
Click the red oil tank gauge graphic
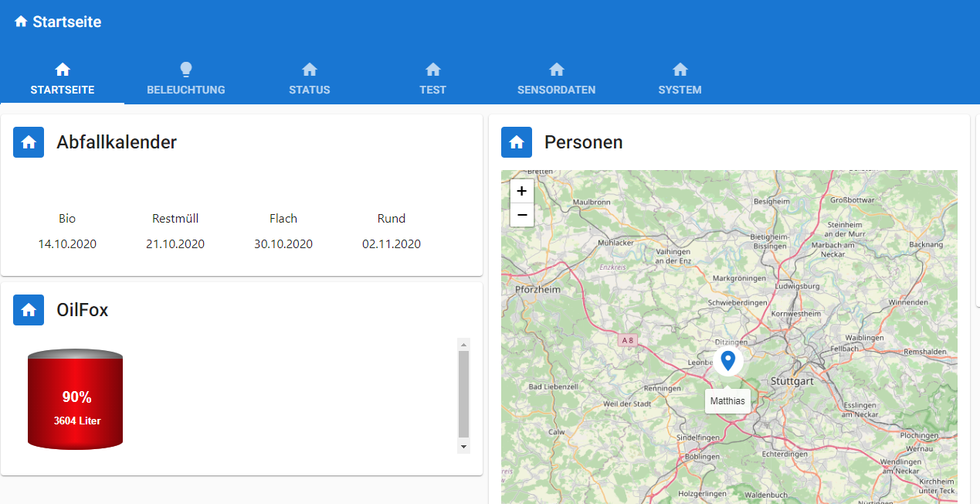(76, 399)
